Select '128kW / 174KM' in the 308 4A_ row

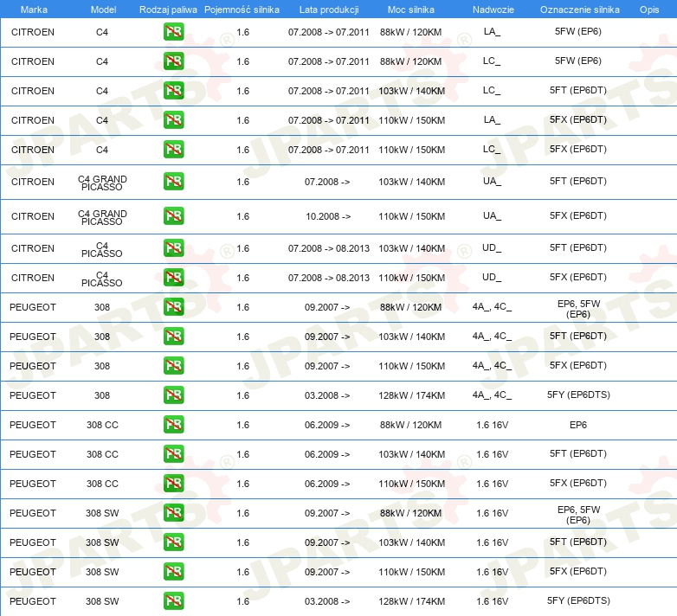tap(412, 395)
